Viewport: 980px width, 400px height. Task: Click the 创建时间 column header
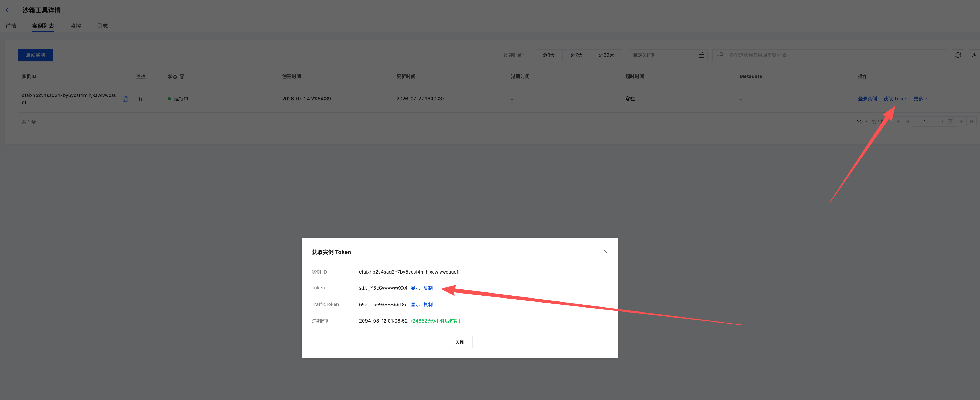coord(291,76)
